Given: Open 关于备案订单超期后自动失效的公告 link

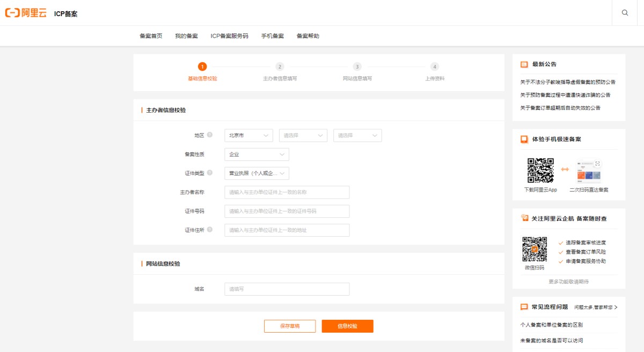Looking at the screenshot, I should click(x=560, y=108).
